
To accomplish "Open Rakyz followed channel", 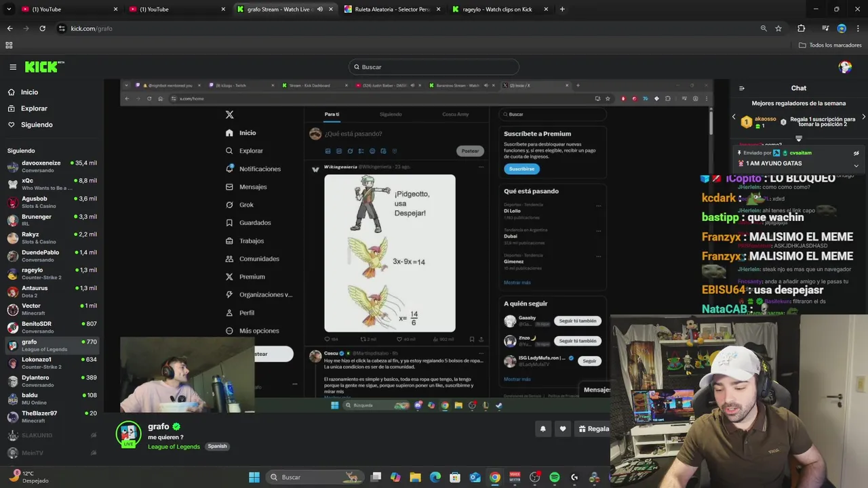I will click(x=52, y=238).
